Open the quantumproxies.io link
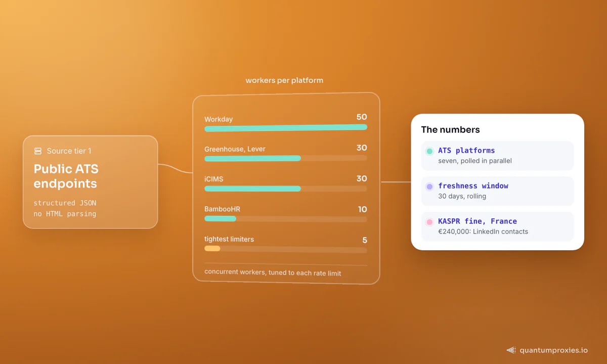 (553, 350)
